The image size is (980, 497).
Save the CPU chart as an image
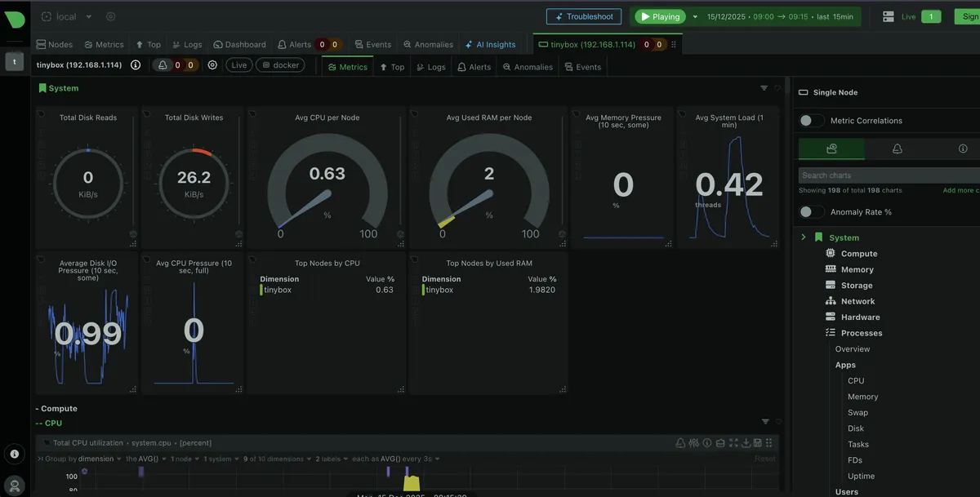coord(758,442)
